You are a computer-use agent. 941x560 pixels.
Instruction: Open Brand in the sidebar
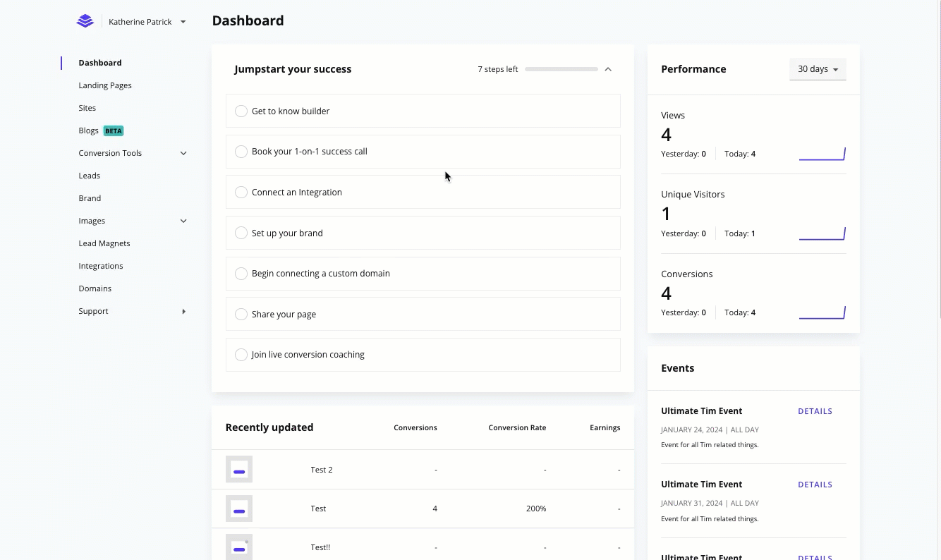[90, 198]
